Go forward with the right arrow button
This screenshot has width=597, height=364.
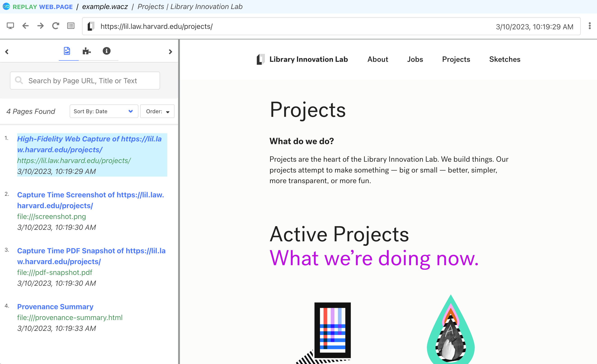pos(40,26)
